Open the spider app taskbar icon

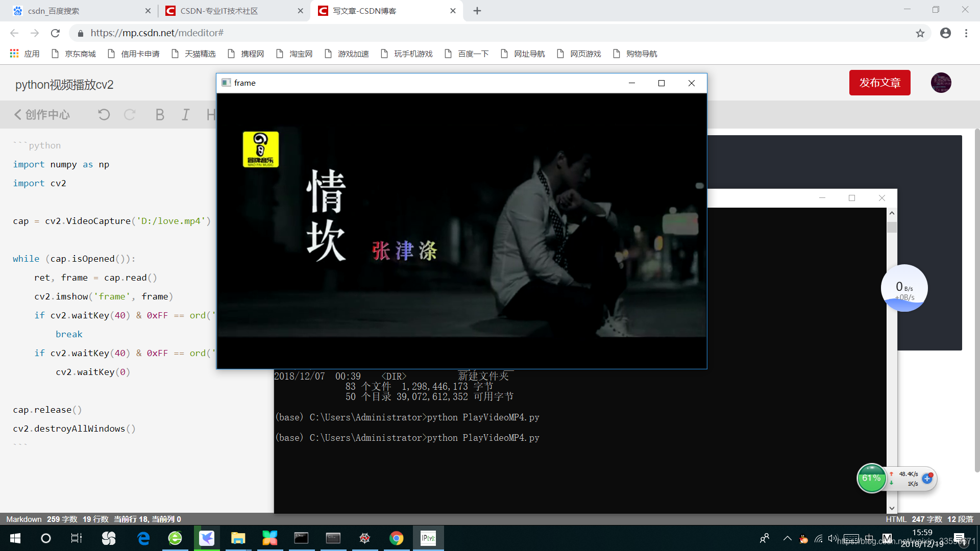point(365,538)
